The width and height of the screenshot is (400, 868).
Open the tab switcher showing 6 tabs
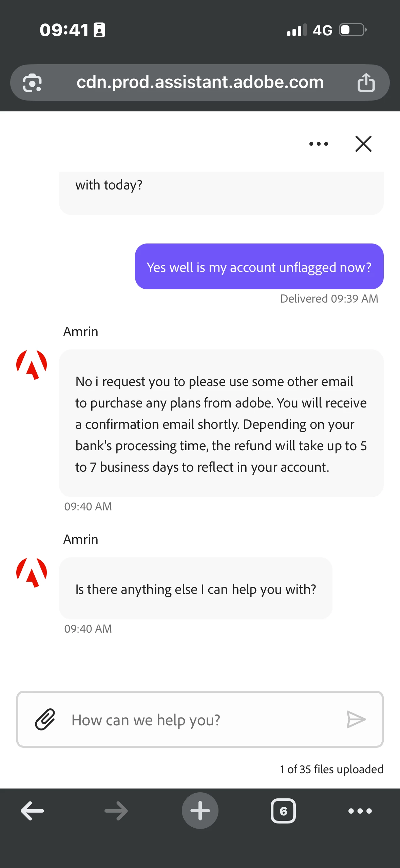(x=283, y=811)
